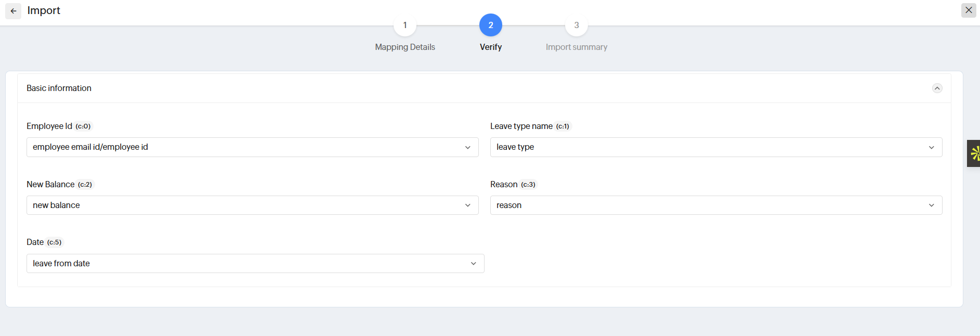This screenshot has height=336, width=980.
Task: Collapse the Basic information section
Action: (937, 88)
